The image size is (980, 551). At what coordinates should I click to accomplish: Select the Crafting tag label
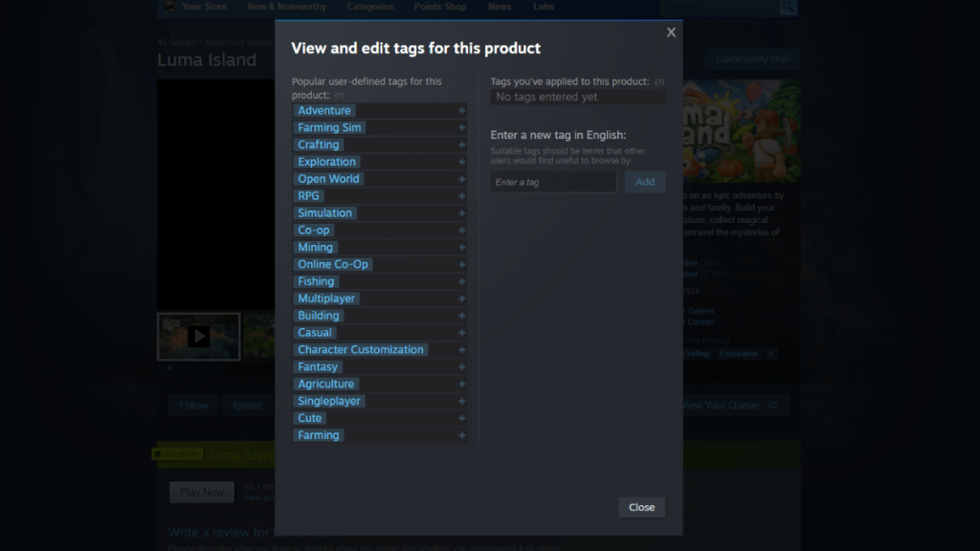[x=318, y=144]
